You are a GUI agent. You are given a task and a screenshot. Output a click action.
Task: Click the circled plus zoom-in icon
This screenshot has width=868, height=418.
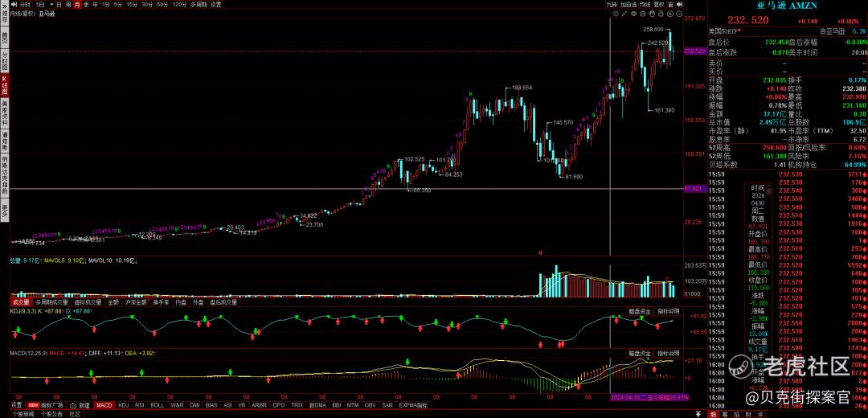coord(670,14)
